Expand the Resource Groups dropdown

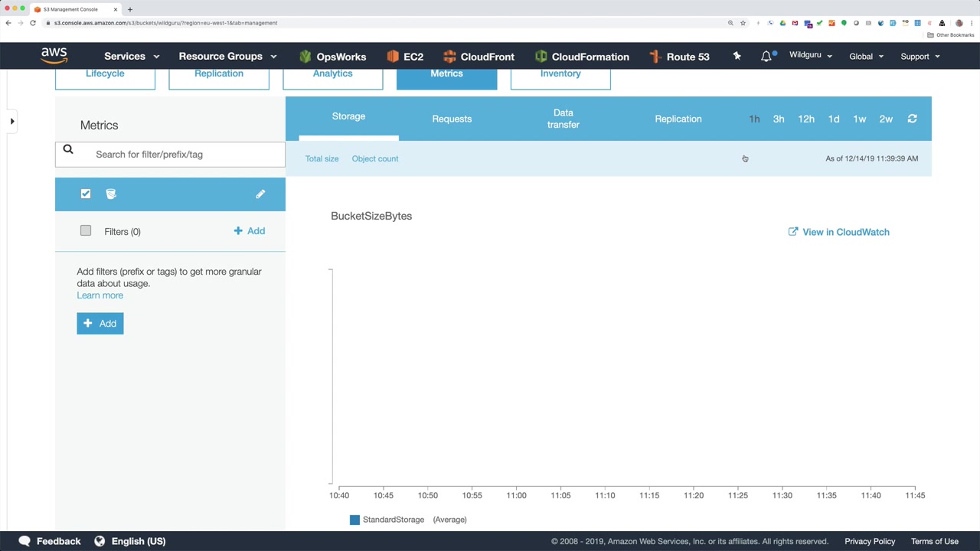tap(227, 57)
